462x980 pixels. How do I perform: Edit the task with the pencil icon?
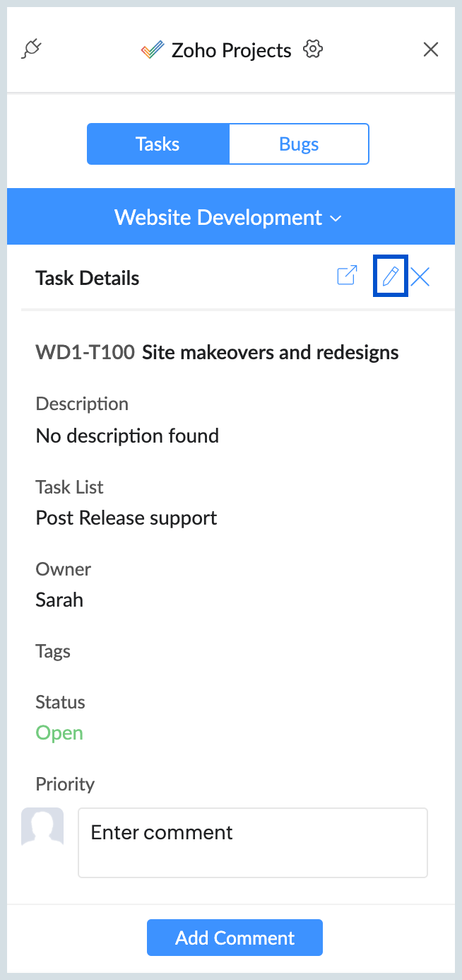click(390, 276)
